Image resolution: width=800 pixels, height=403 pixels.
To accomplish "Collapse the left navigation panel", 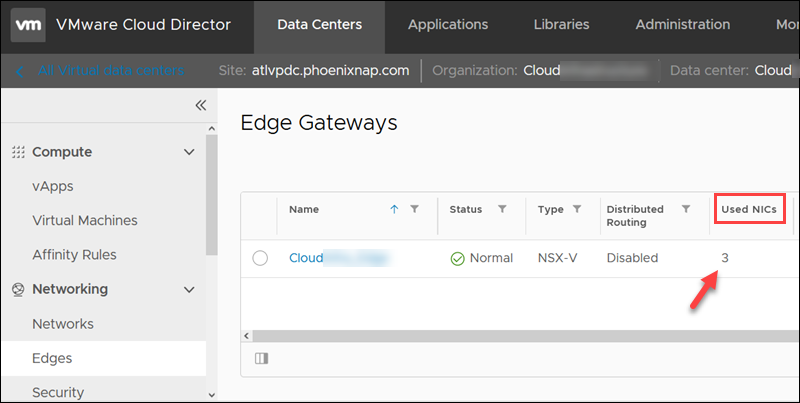I will 201,105.
